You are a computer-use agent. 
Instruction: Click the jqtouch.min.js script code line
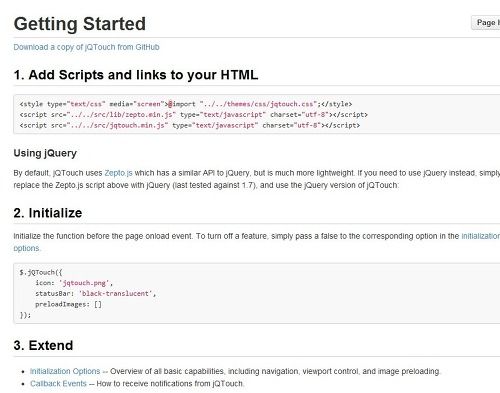click(x=190, y=125)
